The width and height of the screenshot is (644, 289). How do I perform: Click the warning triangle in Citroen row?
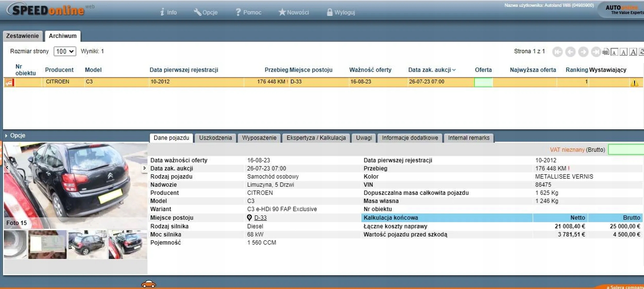tap(634, 83)
